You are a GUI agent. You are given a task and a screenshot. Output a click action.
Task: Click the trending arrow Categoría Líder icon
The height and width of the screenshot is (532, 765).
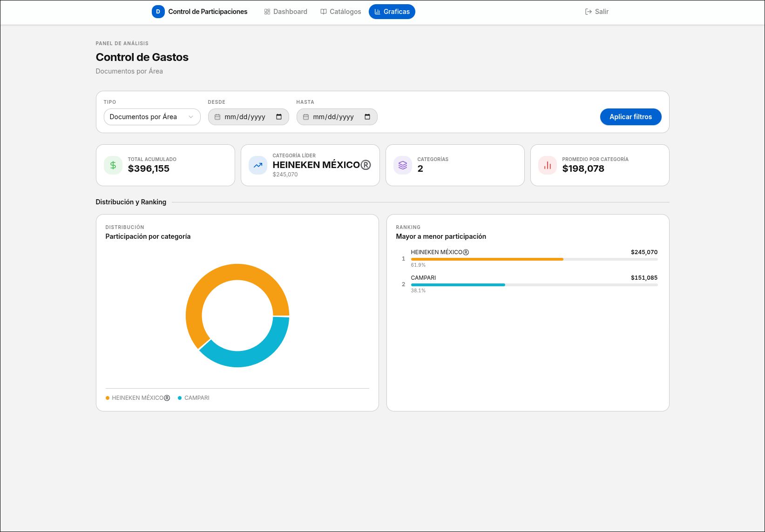258,165
